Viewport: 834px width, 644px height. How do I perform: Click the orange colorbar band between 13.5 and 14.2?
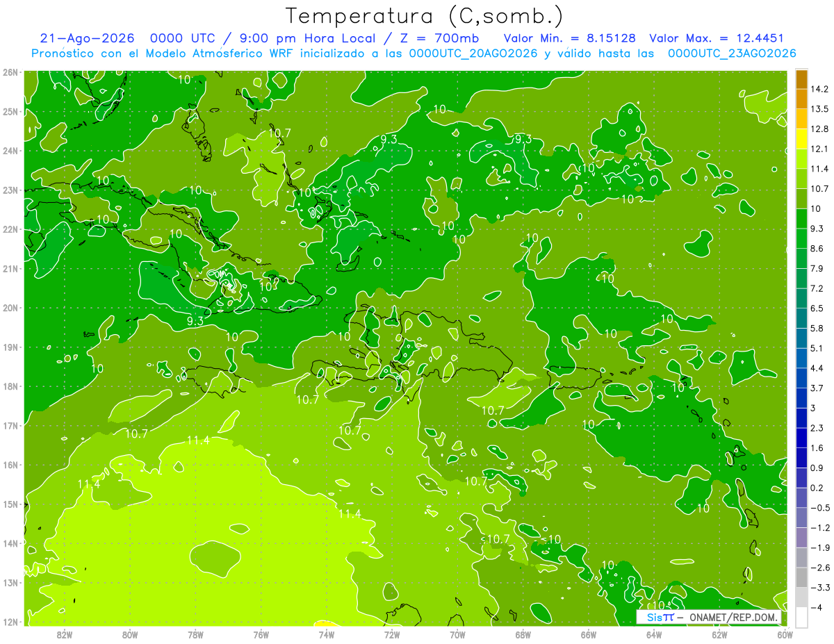(801, 99)
